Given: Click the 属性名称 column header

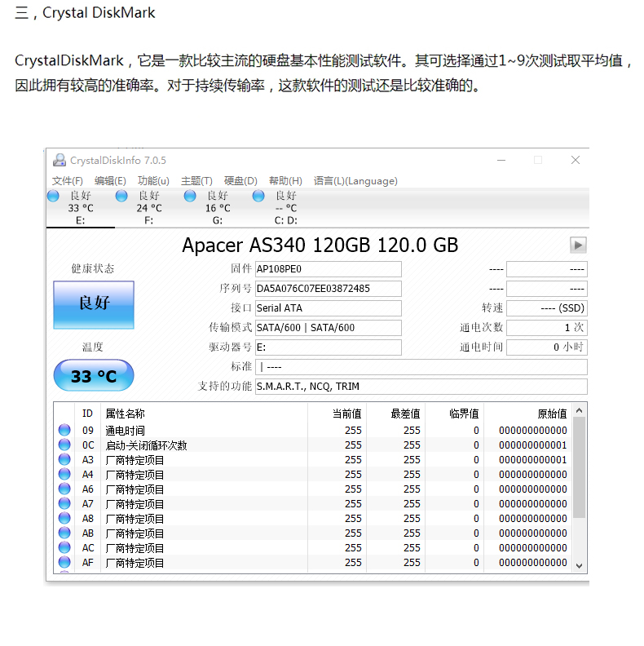Looking at the screenshot, I should (205, 414).
